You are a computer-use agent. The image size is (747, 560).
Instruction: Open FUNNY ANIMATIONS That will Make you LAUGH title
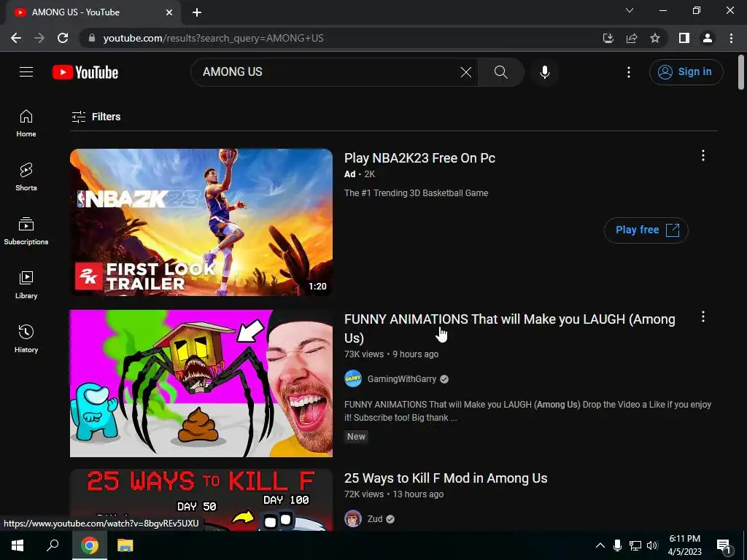coord(510,328)
